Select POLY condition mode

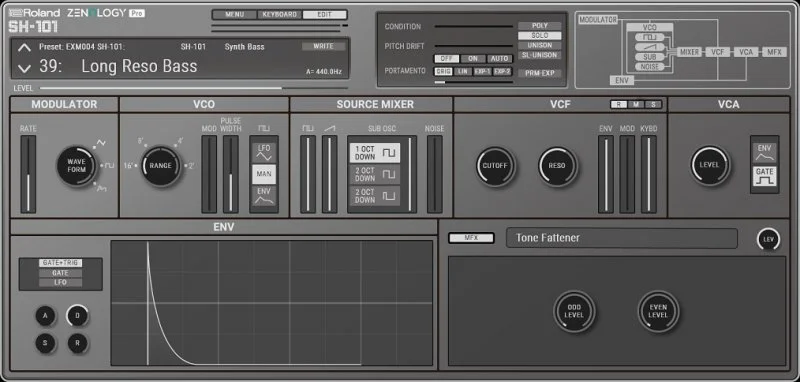[x=540, y=26]
